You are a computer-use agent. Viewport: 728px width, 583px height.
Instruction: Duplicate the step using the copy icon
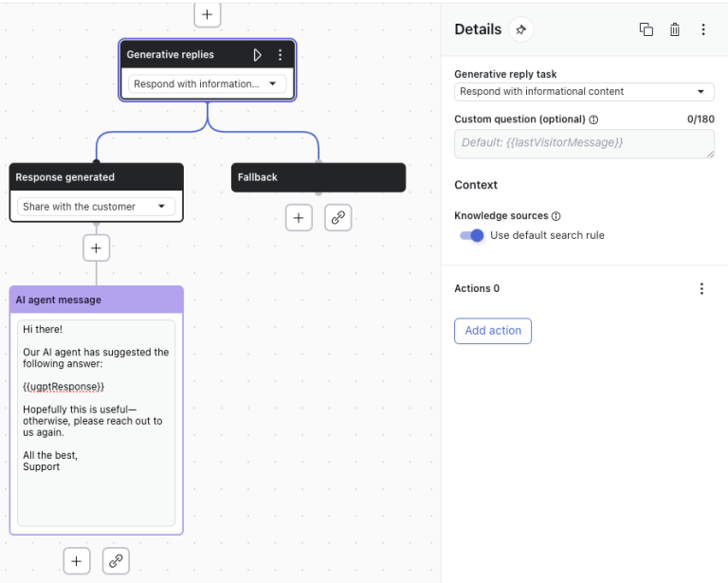tap(646, 29)
